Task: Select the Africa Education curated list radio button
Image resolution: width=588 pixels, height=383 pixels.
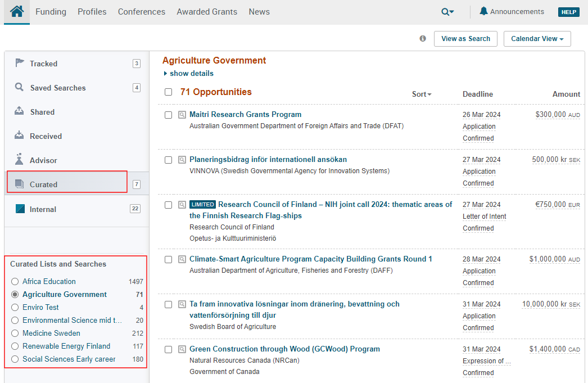Action: click(15, 281)
